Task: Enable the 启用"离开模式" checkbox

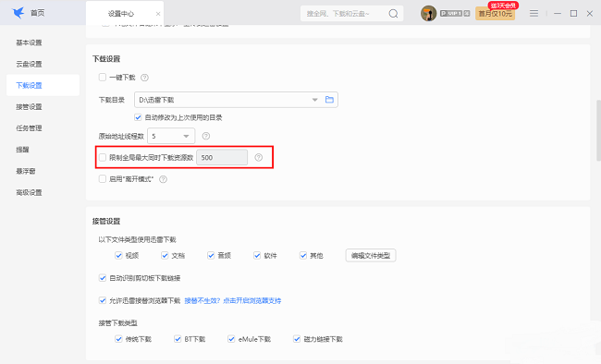Action: [x=103, y=179]
